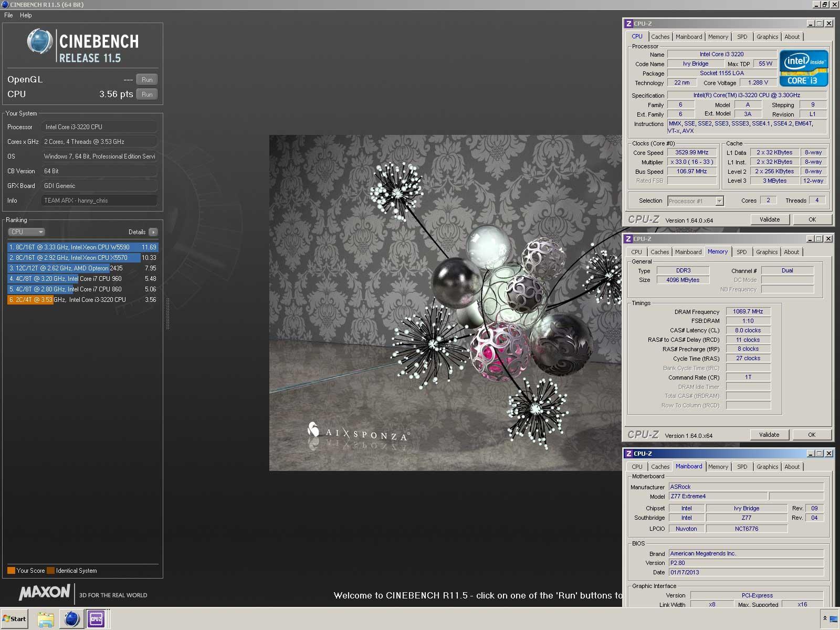Click OK in middle CPU-Z window

(x=812, y=435)
